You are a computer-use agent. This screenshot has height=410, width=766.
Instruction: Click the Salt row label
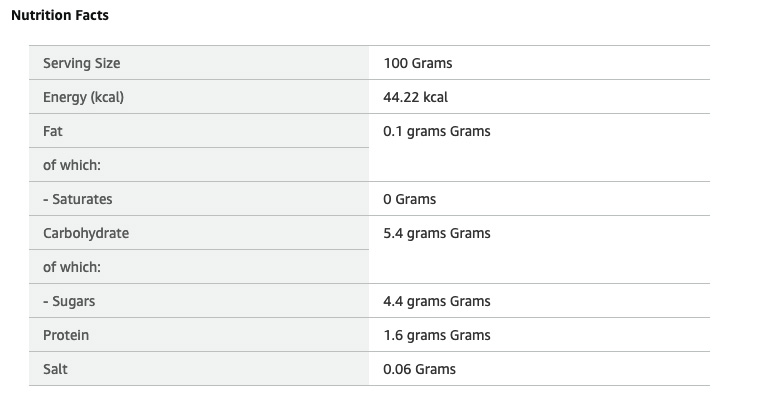click(x=55, y=369)
